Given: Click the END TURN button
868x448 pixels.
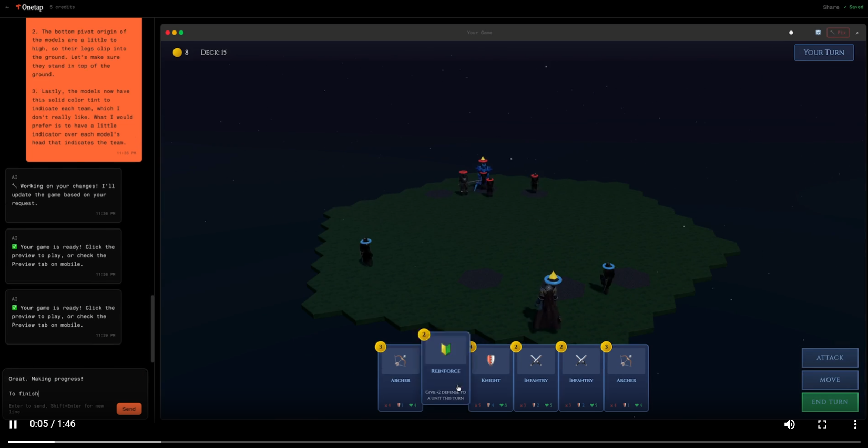Looking at the screenshot, I should pos(830,402).
